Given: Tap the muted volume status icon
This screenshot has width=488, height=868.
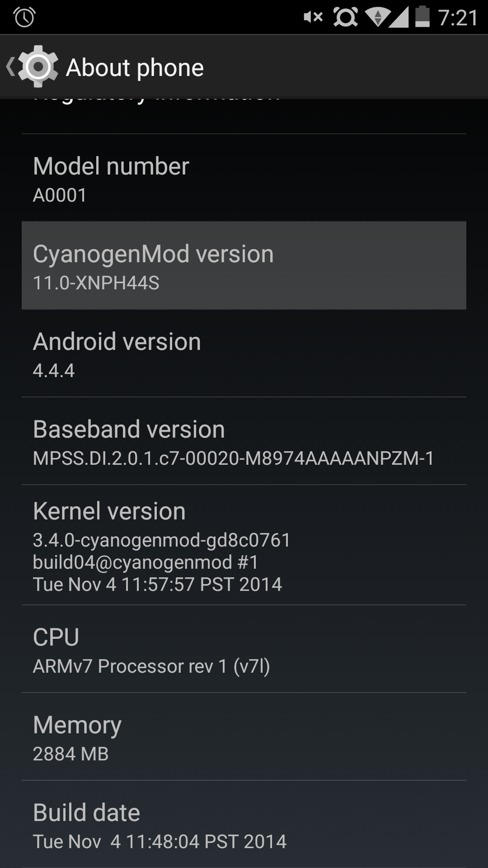Looking at the screenshot, I should coord(313,17).
